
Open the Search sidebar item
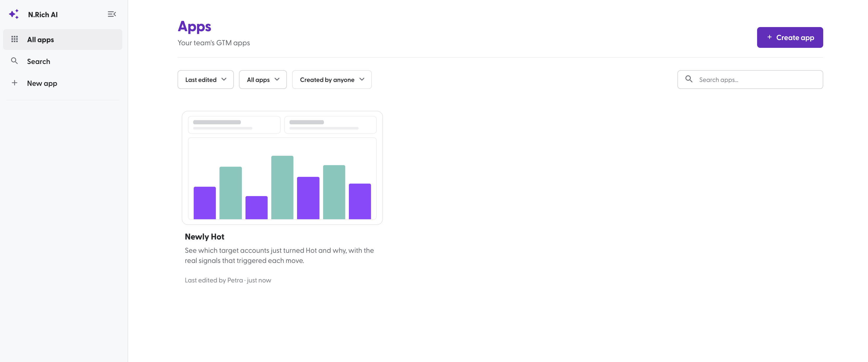tap(63, 61)
